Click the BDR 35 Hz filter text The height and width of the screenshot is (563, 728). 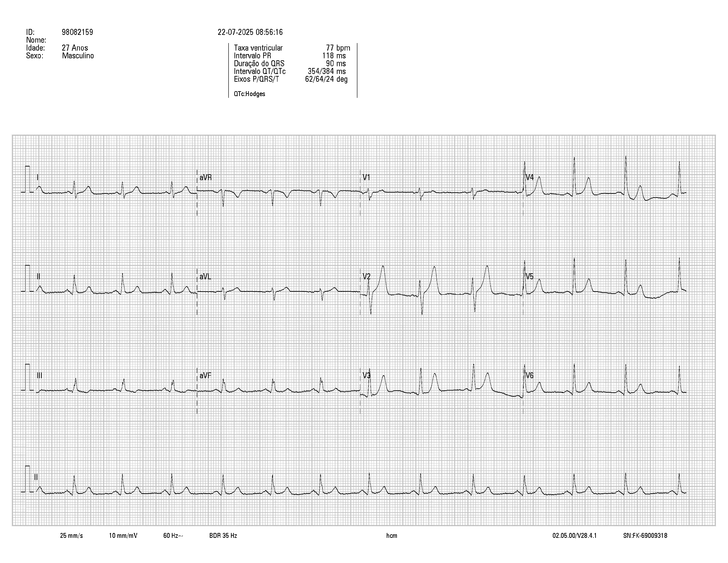(223, 536)
